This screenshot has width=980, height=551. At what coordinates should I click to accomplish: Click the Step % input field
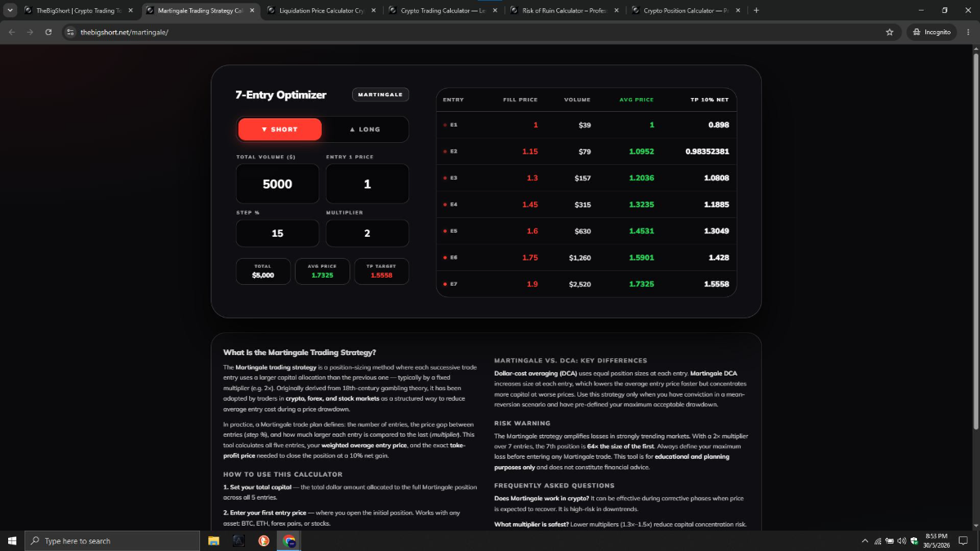(278, 233)
